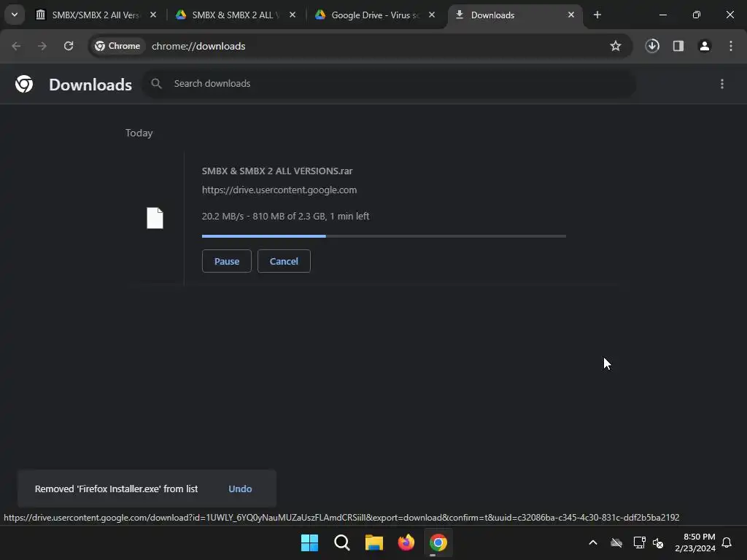Open a new tab with the plus button

[x=597, y=15]
